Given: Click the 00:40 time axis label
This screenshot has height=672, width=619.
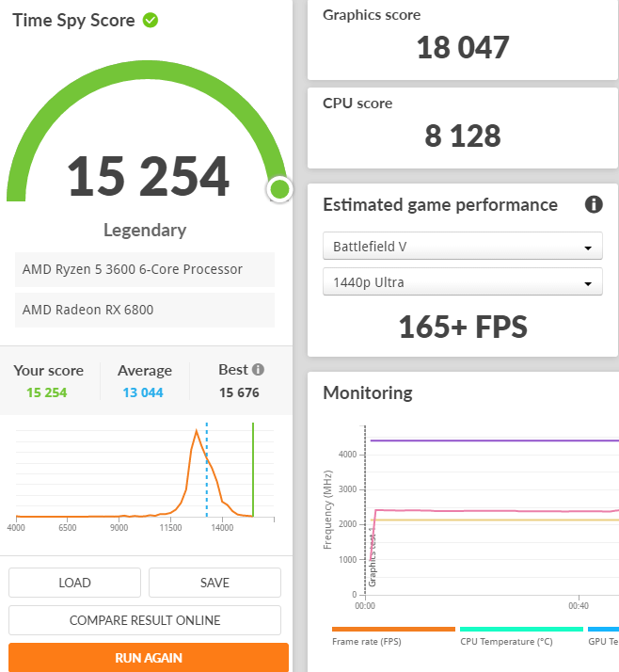Looking at the screenshot, I should [x=579, y=606].
